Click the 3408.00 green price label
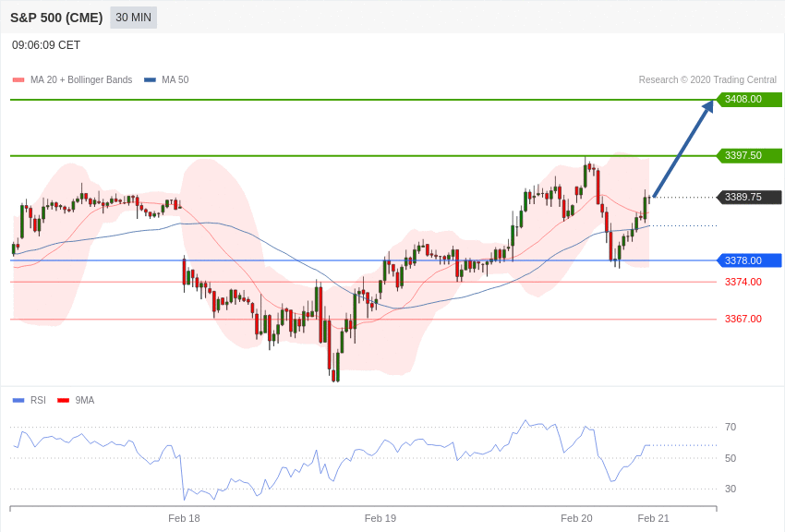Screen dimensions: 785x532 750,99
